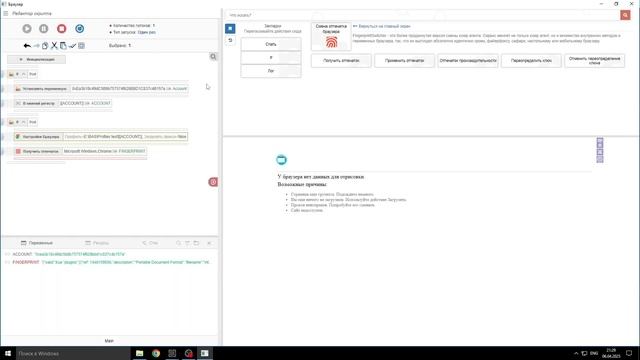The image size is (640, 360).
Task: Open the hamburger menu of script editor
Action: click(6, 13)
